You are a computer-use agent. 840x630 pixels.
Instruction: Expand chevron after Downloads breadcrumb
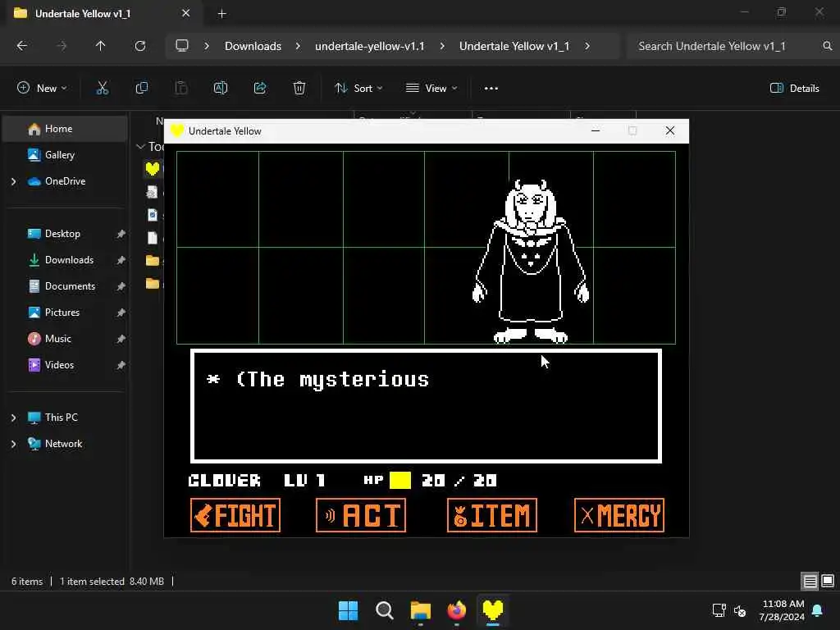(x=298, y=46)
